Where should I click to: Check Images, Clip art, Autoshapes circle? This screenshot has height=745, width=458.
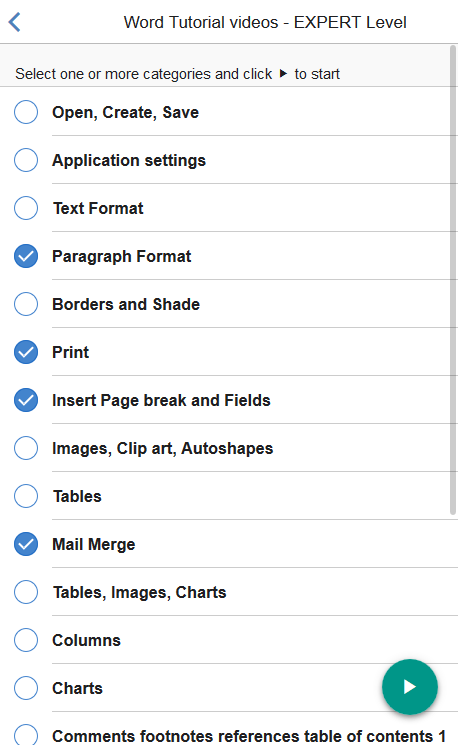tap(26, 448)
